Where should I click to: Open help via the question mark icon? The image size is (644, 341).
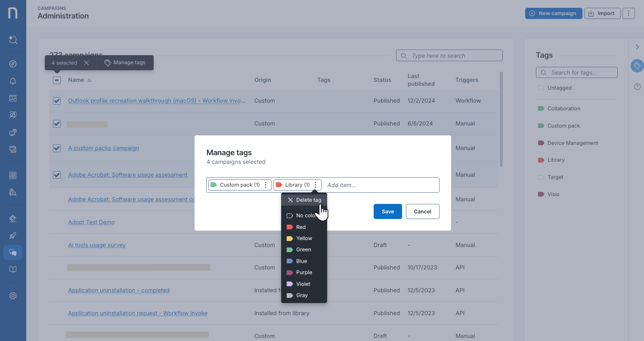[637, 86]
